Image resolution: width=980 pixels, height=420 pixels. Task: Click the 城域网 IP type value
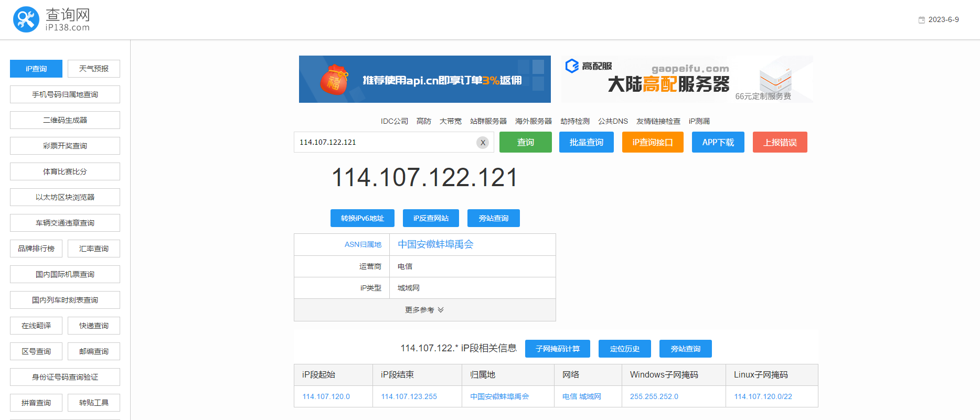409,288
